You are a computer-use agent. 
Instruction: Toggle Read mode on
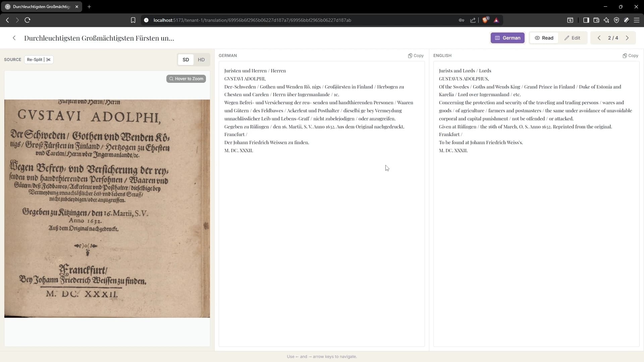point(544,38)
